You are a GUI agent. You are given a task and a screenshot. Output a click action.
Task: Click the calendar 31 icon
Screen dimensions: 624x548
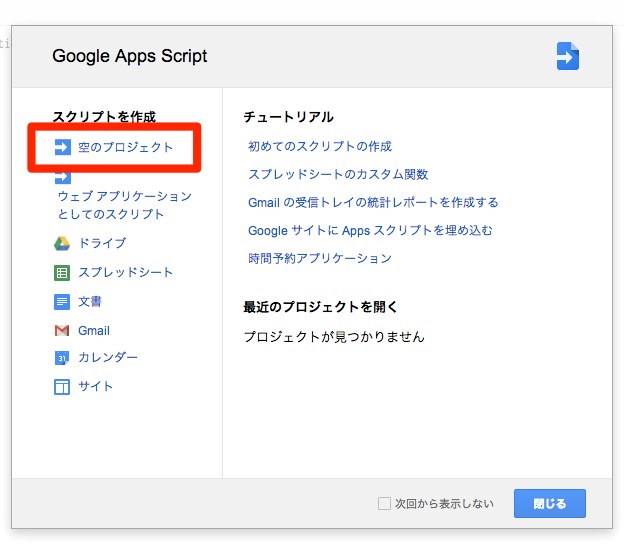[62, 357]
